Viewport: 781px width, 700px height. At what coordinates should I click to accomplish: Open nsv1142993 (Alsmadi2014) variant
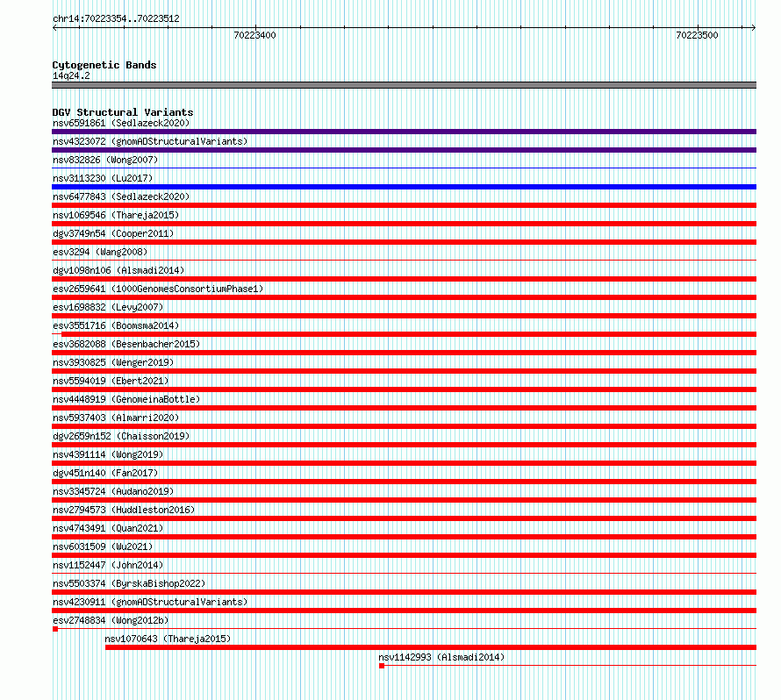point(441,657)
